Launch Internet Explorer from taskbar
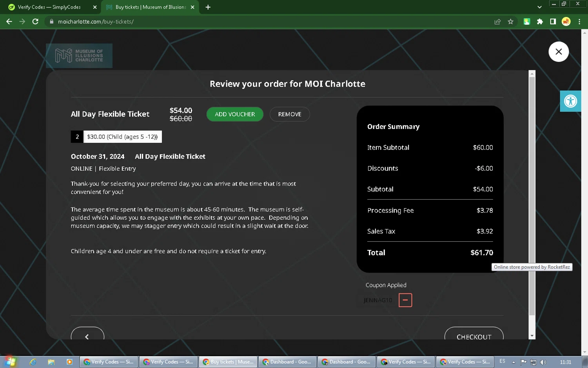 [33, 362]
